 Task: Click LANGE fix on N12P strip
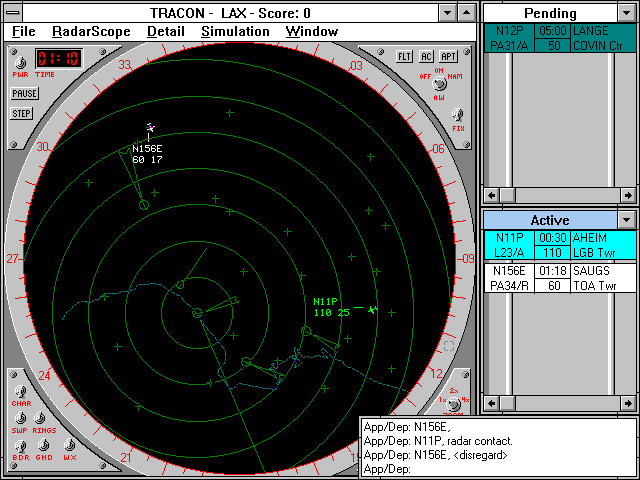pos(591,31)
